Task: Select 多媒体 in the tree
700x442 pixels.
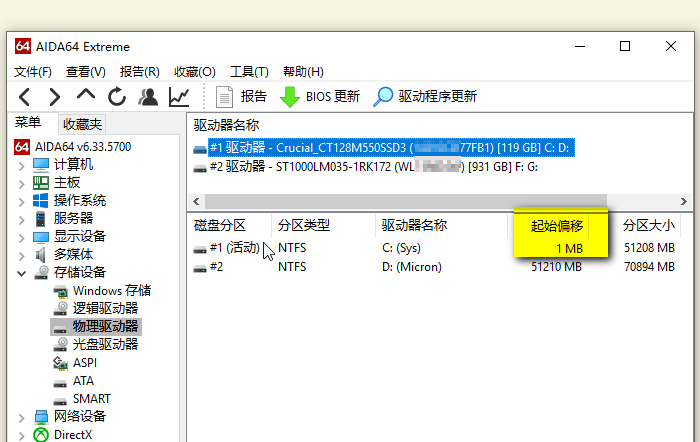Action: point(73,254)
